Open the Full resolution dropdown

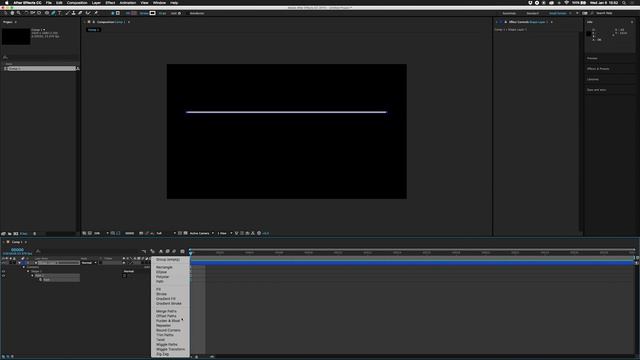[x=166, y=233]
